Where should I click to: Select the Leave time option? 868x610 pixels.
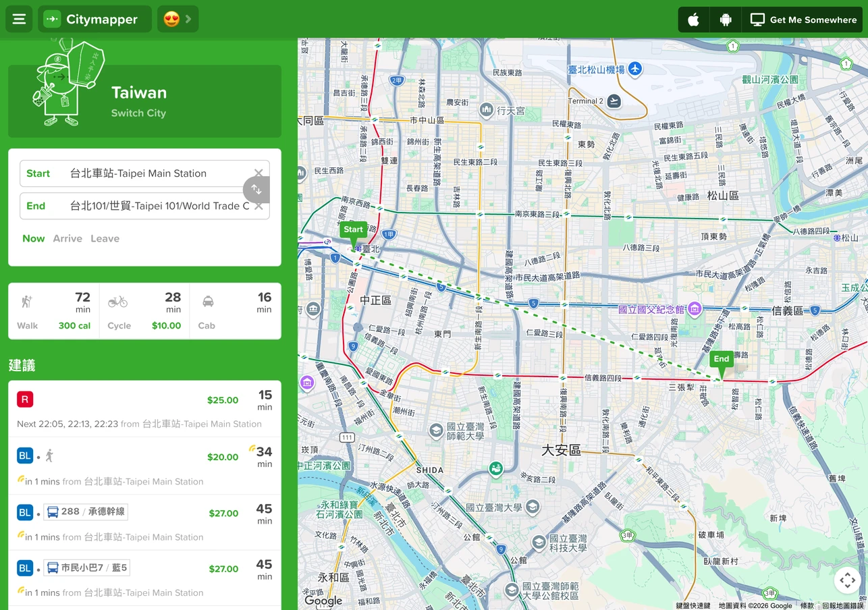pos(105,239)
